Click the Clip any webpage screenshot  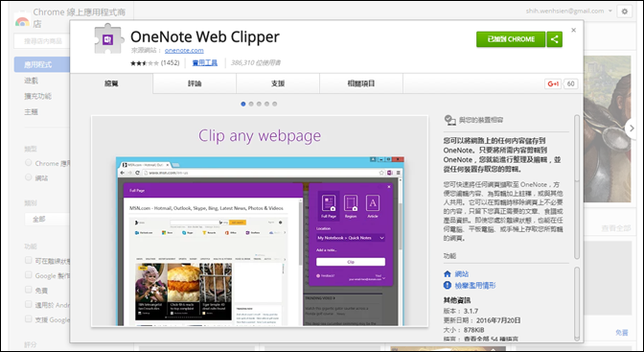coord(260,222)
